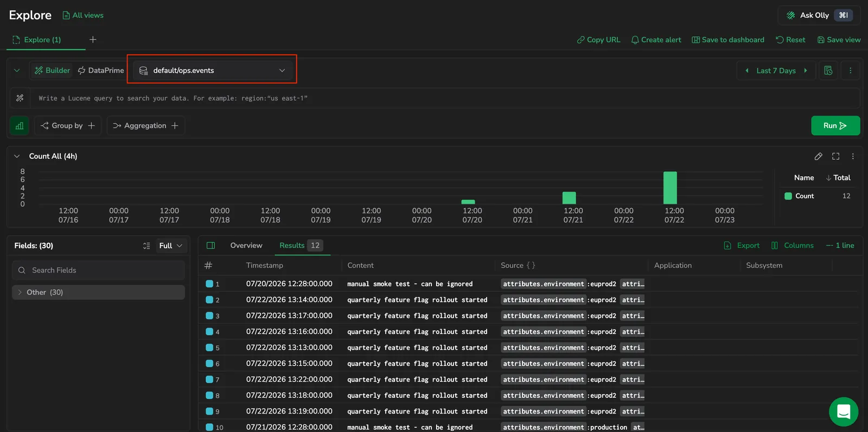This screenshot has height=432, width=868.
Task: Select row 1 severity marker
Action: [209, 283]
